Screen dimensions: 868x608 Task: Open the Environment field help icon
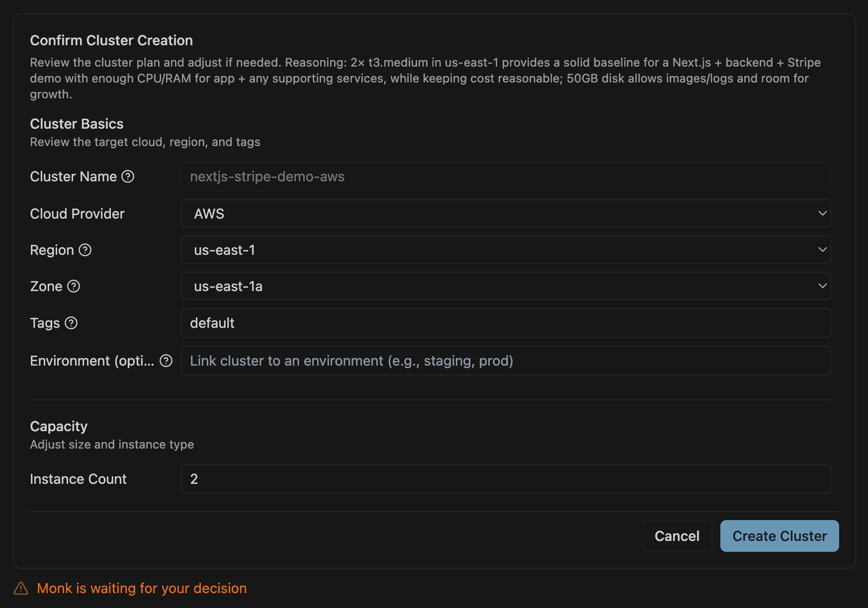(166, 361)
